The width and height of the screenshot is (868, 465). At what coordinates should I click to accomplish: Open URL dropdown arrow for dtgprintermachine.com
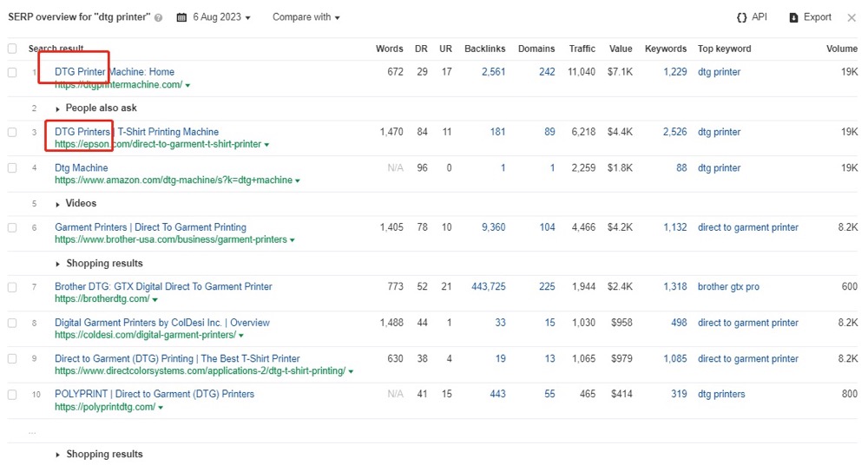(x=187, y=85)
